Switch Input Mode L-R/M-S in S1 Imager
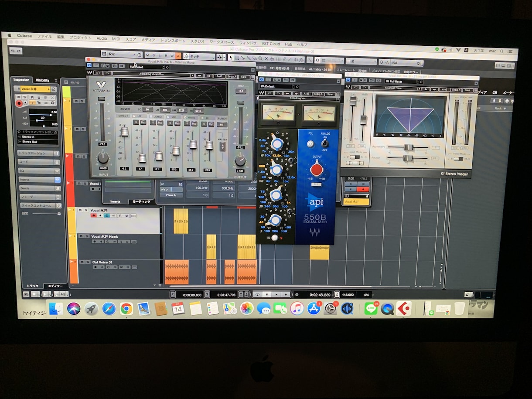532x399 pixels. [355, 157]
